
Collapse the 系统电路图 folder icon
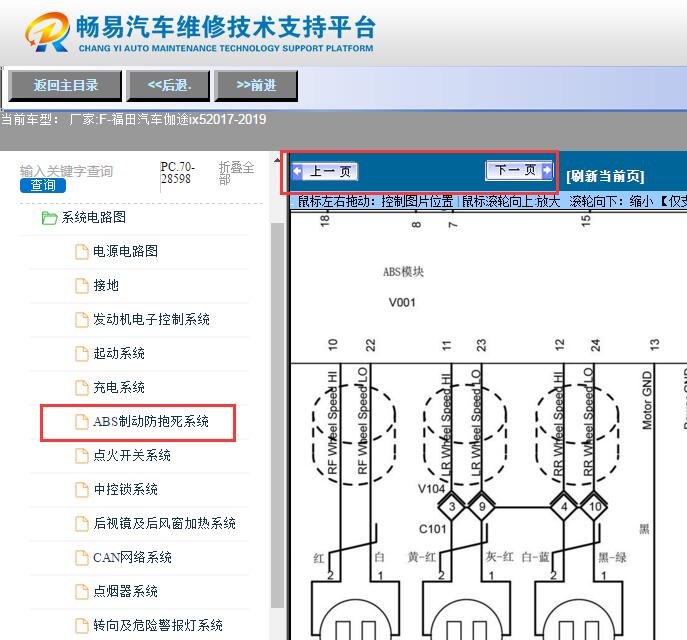click(x=49, y=218)
